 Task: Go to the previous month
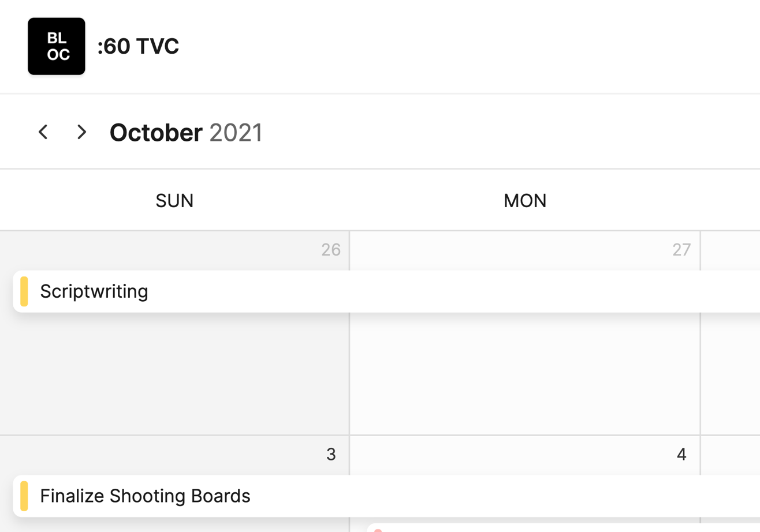(43, 132)
